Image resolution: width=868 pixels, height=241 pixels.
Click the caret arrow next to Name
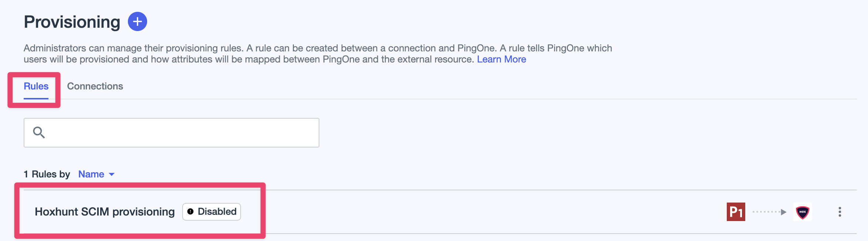click(112, 174)
